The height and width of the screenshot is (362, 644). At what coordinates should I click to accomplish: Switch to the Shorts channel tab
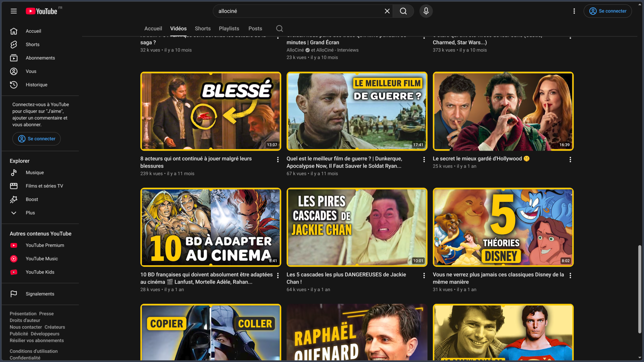(203, 28)
